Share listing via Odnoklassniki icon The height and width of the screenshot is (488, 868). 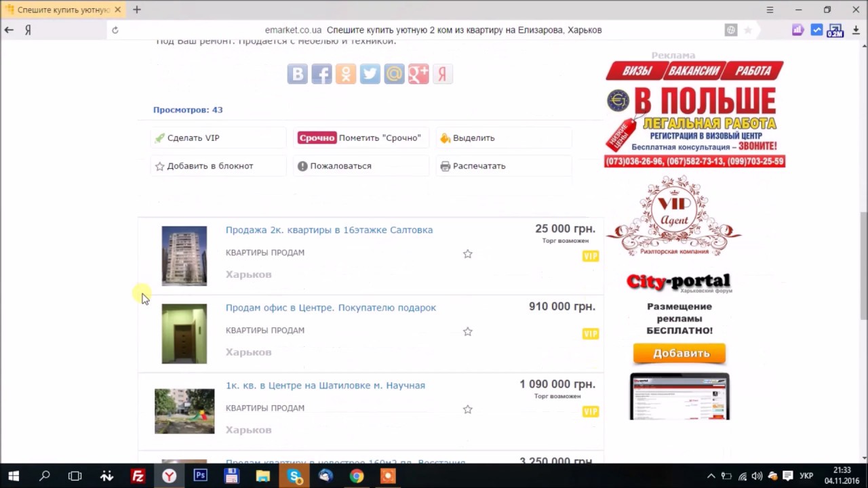(x=346, y=74)
